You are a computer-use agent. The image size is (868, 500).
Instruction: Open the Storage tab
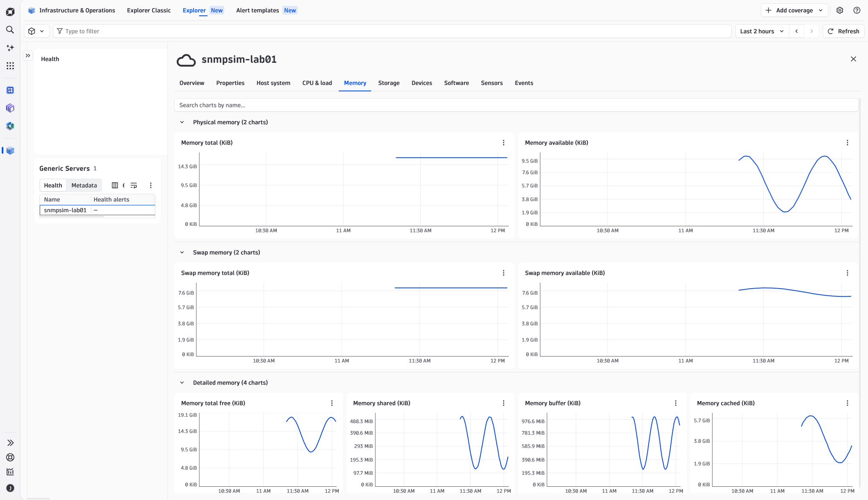click(x=389, y=83)
